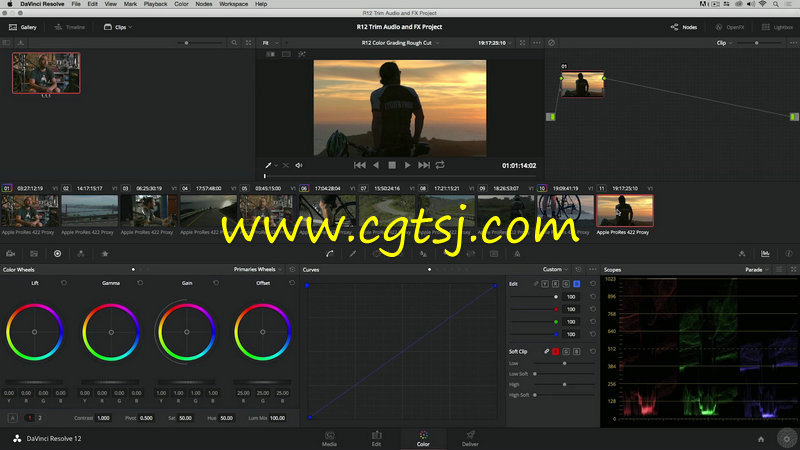800x450 pixels.
Task: Jump to first frame button
Action: point(359,165)
